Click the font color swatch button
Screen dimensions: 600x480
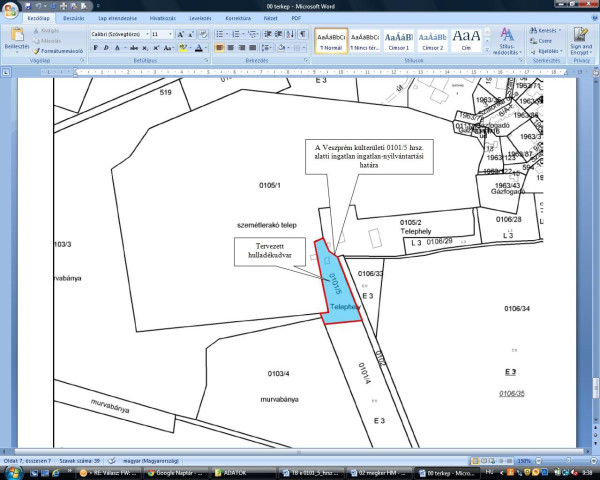198,47
